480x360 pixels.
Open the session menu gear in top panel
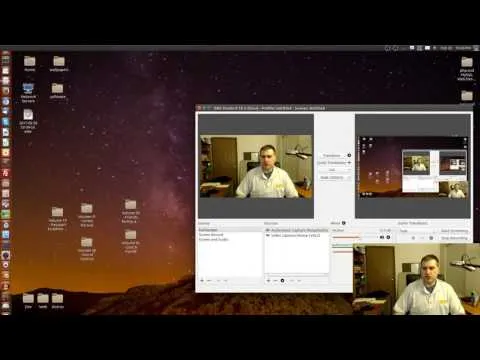click(x=476, y=48)
